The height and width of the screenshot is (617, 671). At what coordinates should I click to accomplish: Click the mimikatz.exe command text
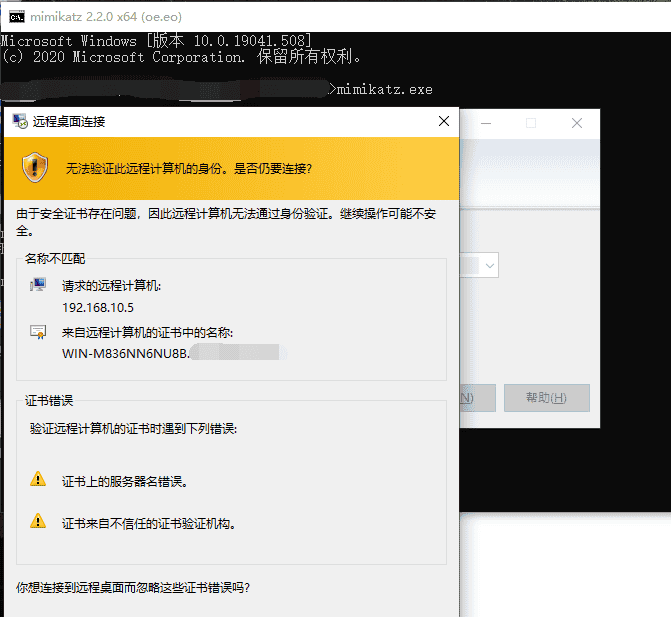coord(385,89)
